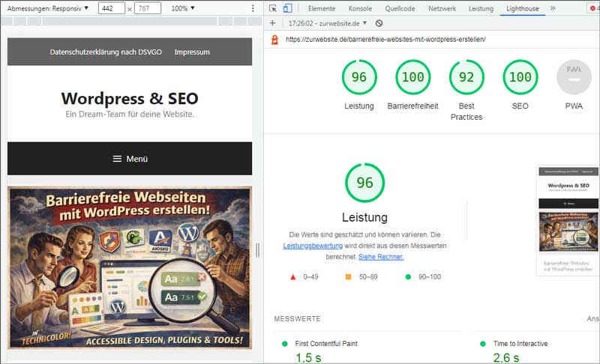Click the Barrierefreie Webseiten hero image
This screenshot has width=600, height=364.
tap(130, 267)
